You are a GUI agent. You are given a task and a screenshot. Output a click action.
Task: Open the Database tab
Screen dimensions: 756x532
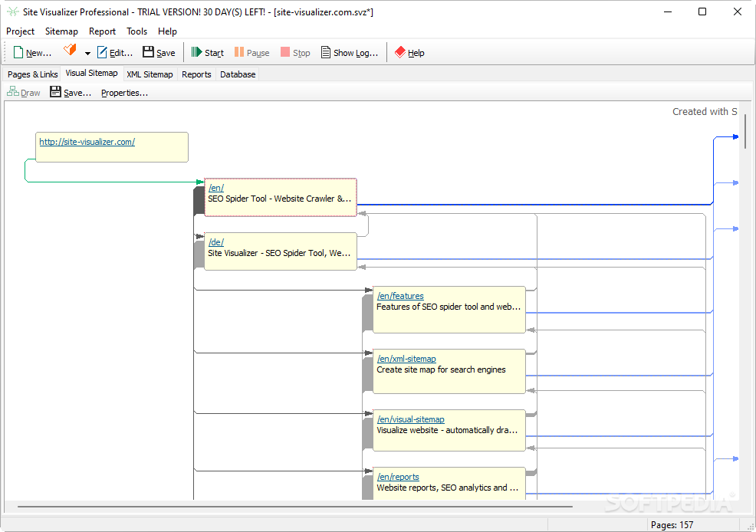(x=238, y=74)
